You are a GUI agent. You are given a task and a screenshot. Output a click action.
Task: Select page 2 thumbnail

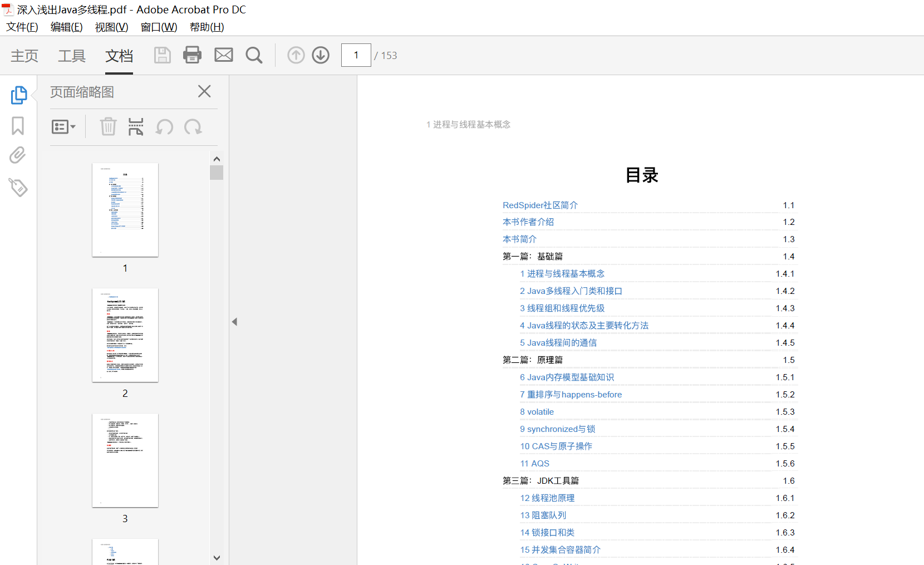tap(125, 335)
